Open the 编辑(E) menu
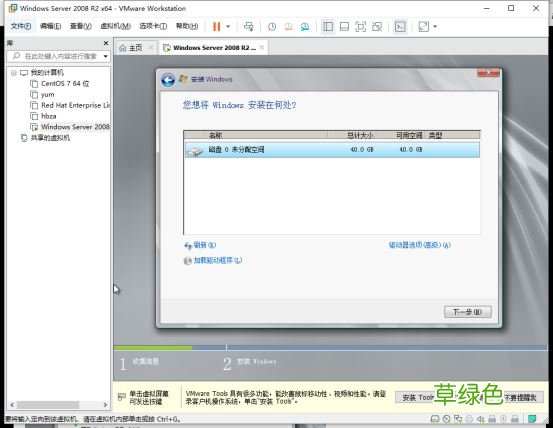 50,26
